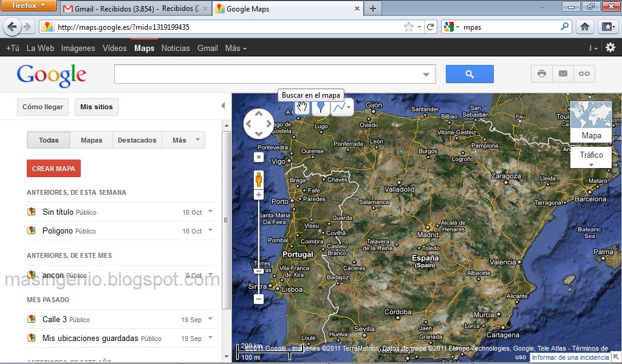Open dropdown arrow for Poligono row
Image resolution: width=622 pixels, height=364 pixels.
click(x=210, y=230)
